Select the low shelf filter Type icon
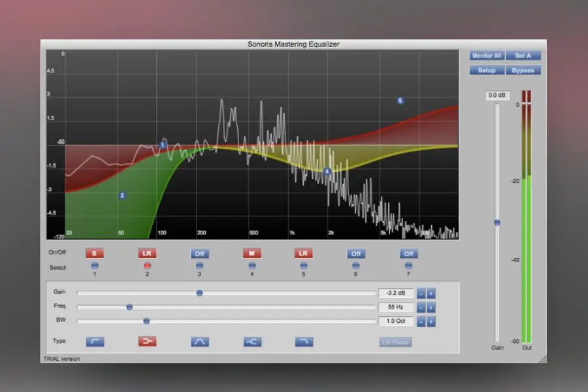 coord(95,340)
